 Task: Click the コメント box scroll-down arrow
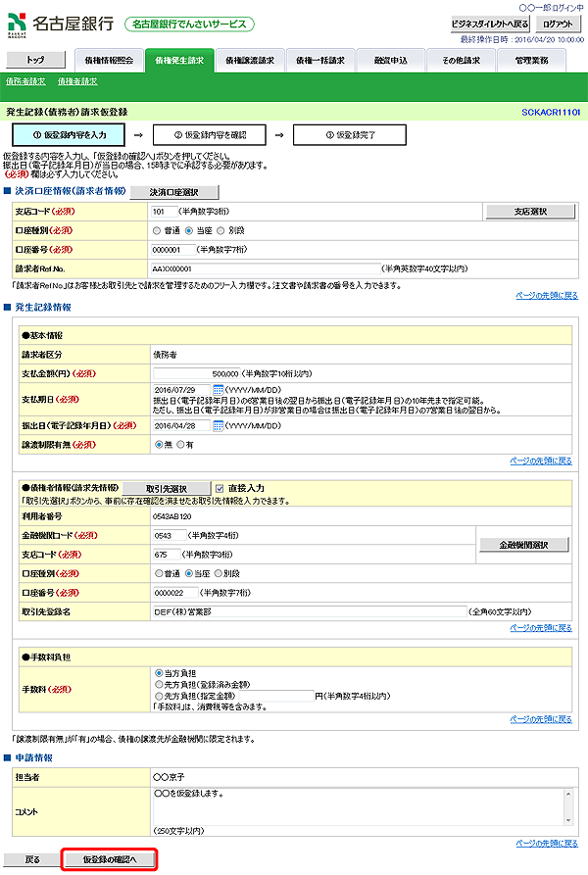click(x=568, y=820)
